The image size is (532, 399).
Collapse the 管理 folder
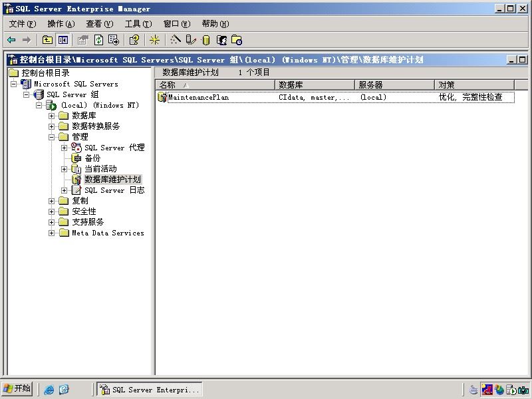[x=52, y=137]
